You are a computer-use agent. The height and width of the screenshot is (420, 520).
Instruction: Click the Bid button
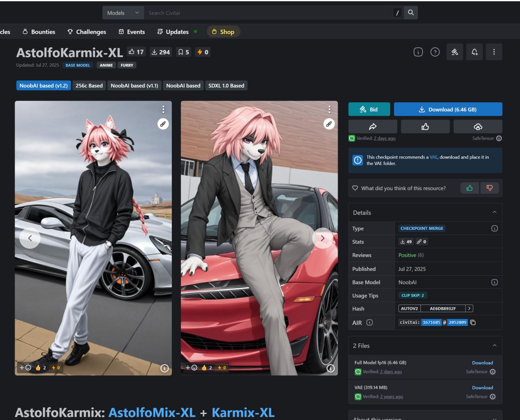point(369,109)
